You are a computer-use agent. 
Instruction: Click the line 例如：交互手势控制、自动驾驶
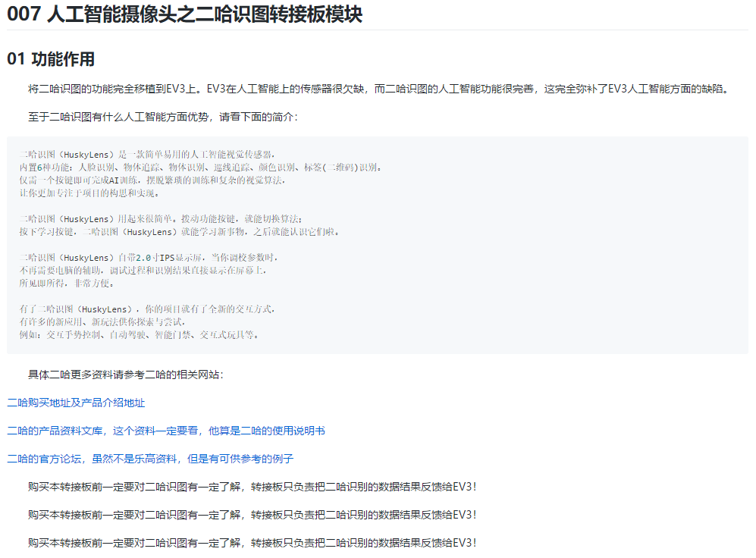pos(140,335)
